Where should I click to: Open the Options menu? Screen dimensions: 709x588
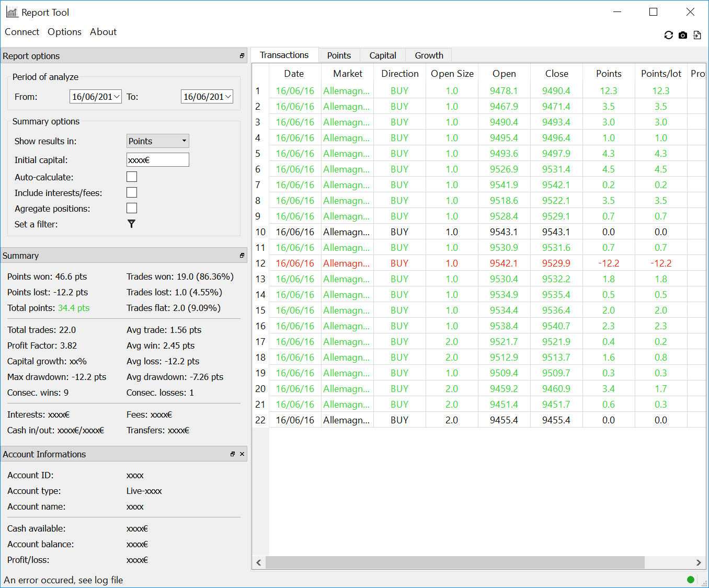pos(64,32)
